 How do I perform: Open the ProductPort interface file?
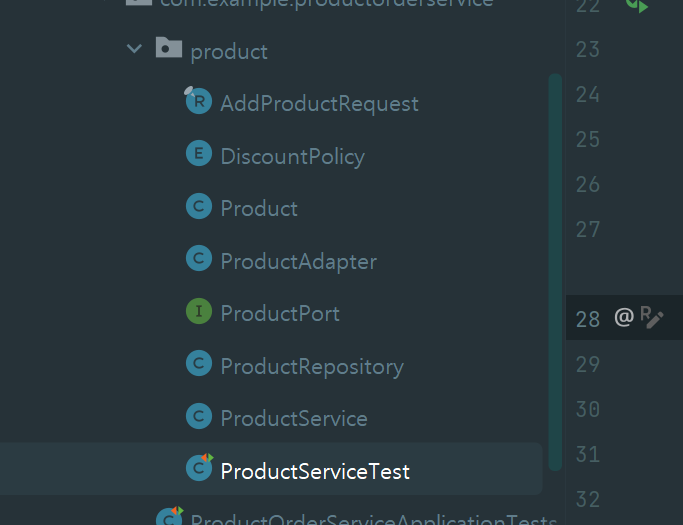pyautogui.click(x=280, y=314)
